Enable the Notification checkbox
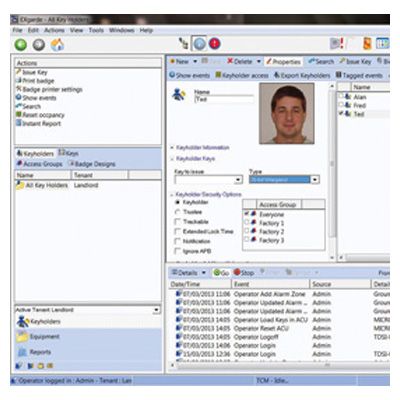The image size is (400, 400). click(178, 241)
